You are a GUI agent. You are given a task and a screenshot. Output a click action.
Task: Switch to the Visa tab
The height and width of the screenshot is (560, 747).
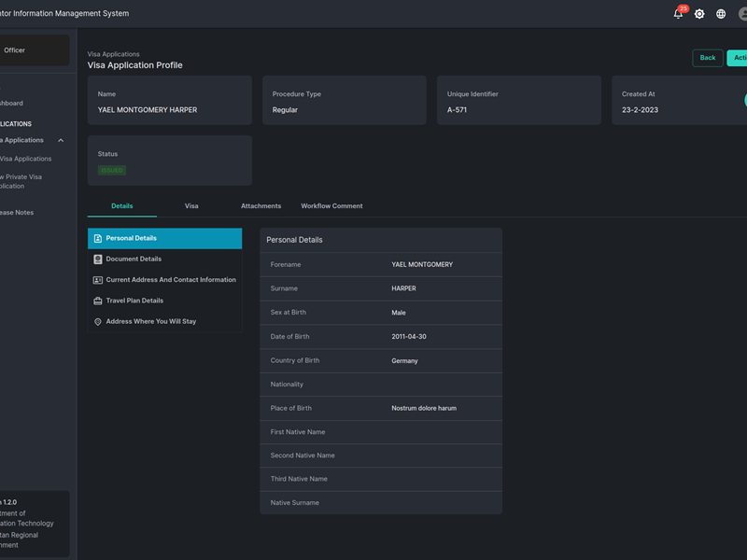pyautogui.click(x=191, y=206)
